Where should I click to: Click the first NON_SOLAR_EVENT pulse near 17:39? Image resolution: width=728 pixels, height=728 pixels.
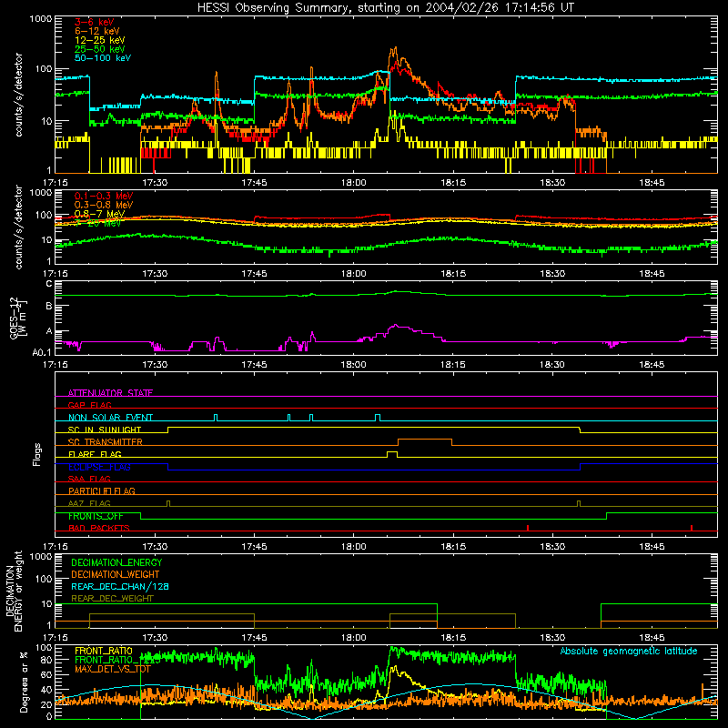point(216,417)
